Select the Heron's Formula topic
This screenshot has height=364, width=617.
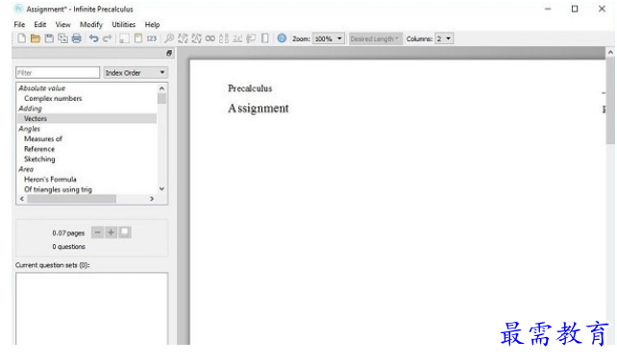(50, 180)
